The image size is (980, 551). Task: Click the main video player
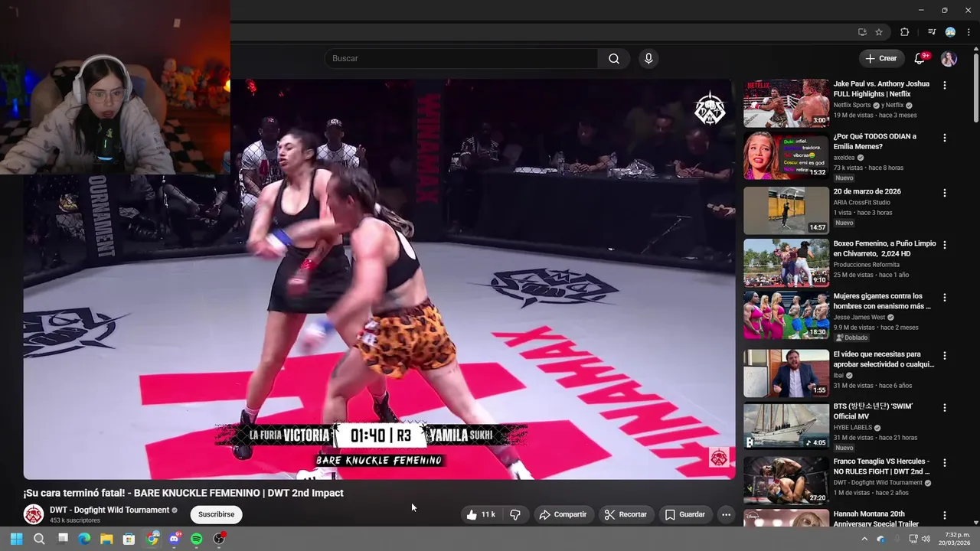[x=379, y=279]
